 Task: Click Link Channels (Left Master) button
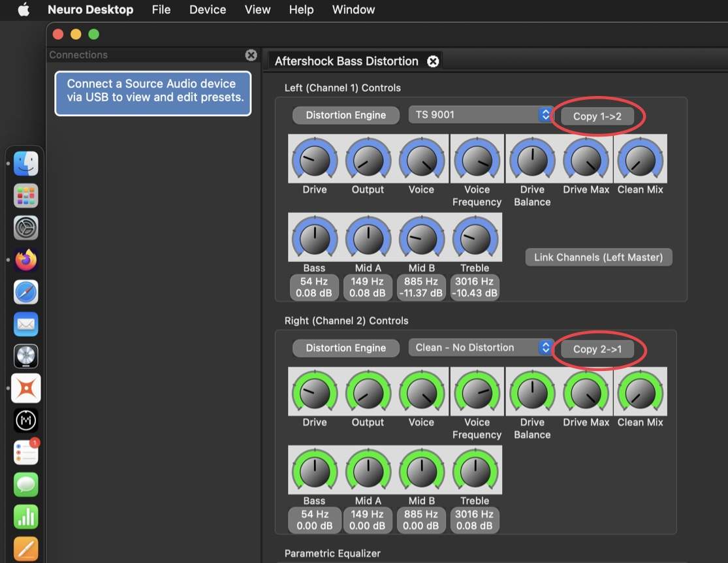coord(599,257)
